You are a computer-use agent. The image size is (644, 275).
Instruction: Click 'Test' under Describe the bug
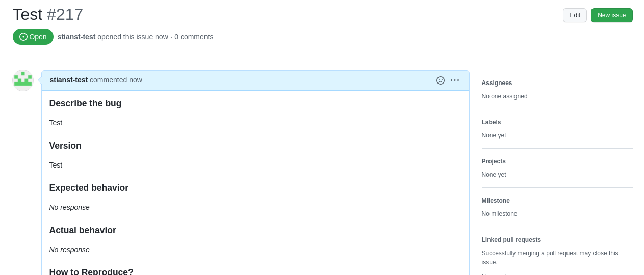point(56,123)
